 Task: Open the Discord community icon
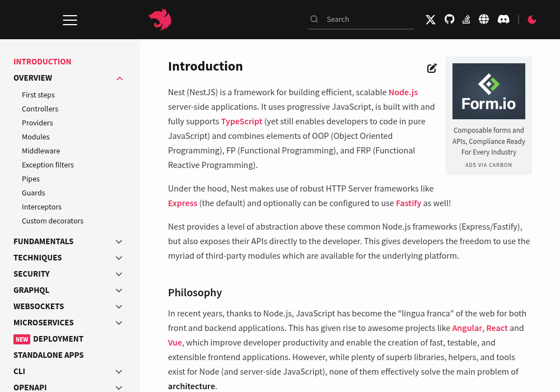point(503,19)
